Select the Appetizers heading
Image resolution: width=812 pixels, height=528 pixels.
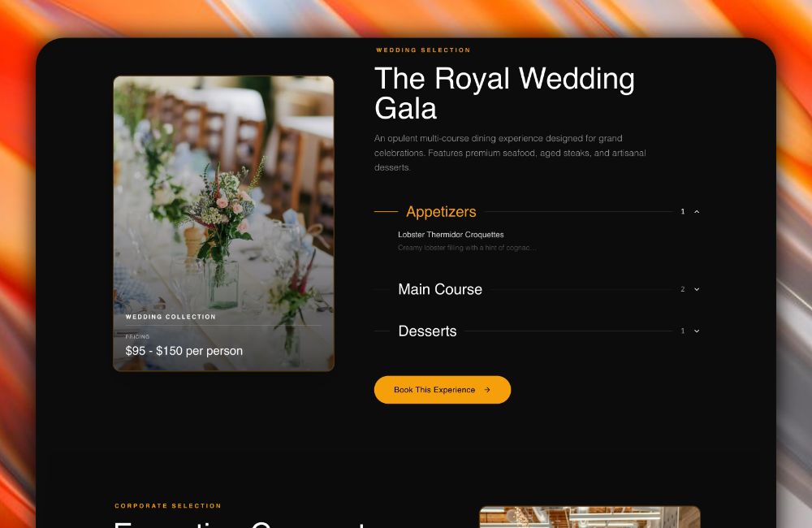(x=441, y=211)
